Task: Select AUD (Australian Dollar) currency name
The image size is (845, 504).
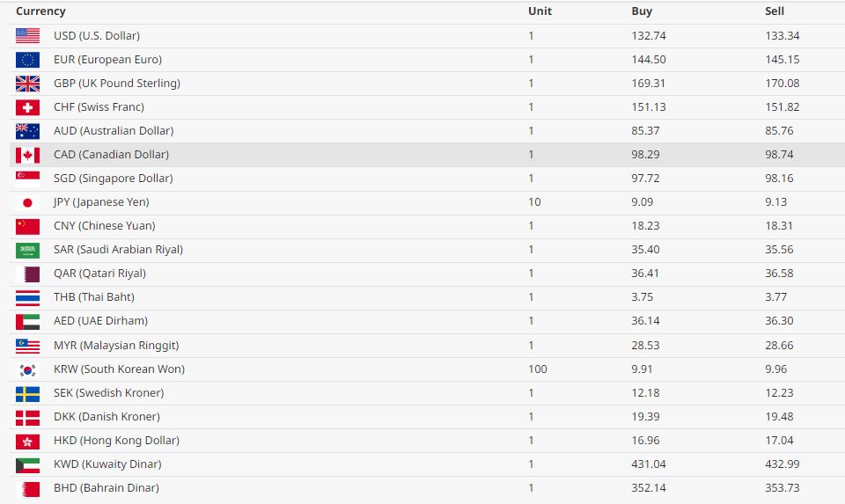Action: [114, 131]
